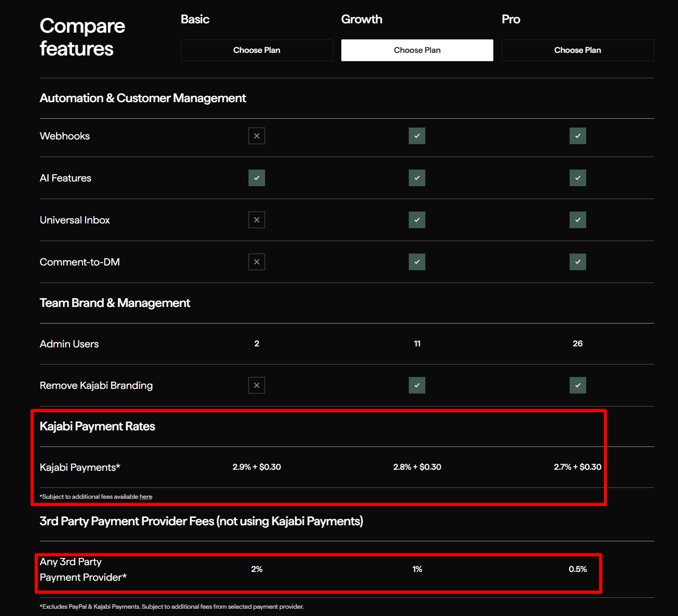678x616 pixels.
Task: Click the 'Comment-to-DM' row label
Action: (x=80, y=262)
